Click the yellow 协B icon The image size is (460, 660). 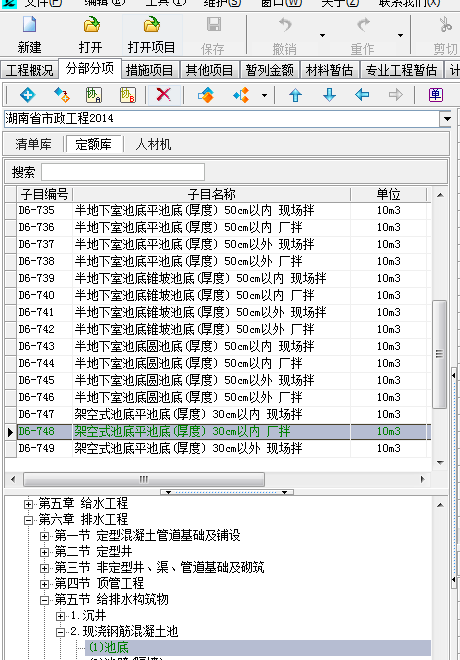(128, 95)
